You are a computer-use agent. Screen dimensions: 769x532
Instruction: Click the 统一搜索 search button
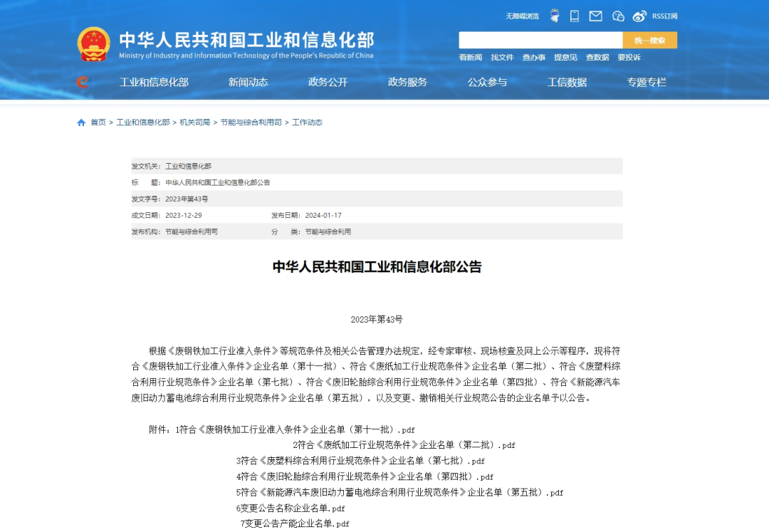pos(650,40)
